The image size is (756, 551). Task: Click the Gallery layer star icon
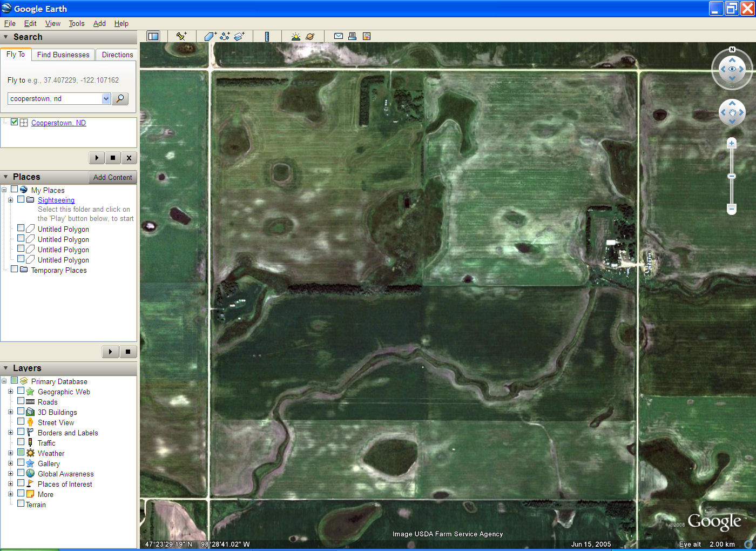pos(30,463)
